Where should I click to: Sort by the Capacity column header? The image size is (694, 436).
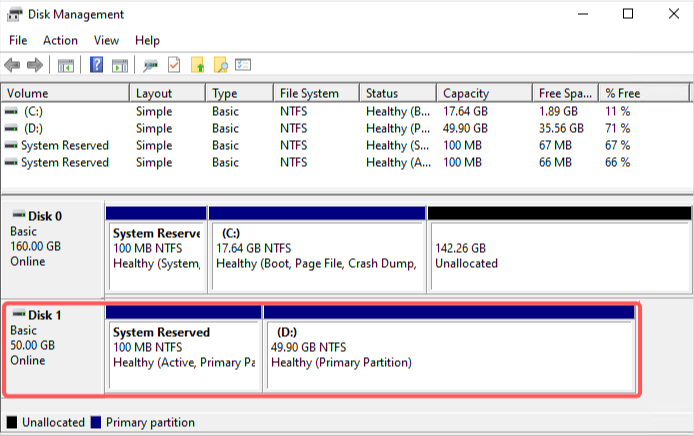pyautogui.click(x=485, y=93)
